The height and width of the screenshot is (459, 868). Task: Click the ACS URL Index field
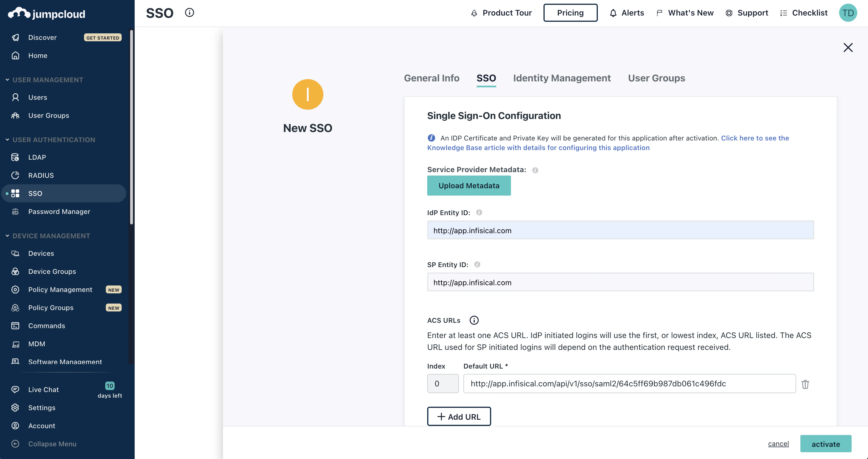coord(443,384)
